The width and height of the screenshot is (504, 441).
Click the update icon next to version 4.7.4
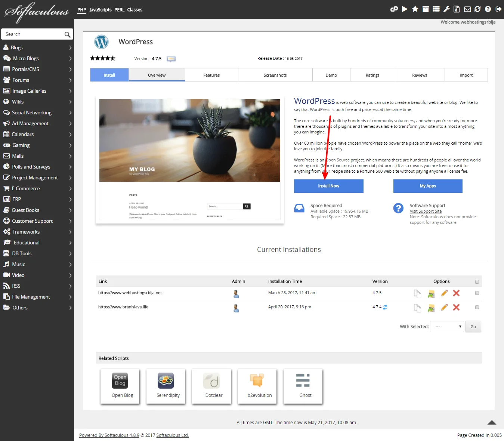pyautogui.click(x=385, y=307)
